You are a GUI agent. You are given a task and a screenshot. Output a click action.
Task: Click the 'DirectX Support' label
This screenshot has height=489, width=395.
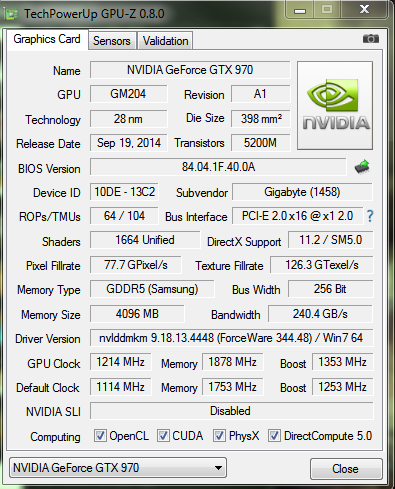[244, 242]
